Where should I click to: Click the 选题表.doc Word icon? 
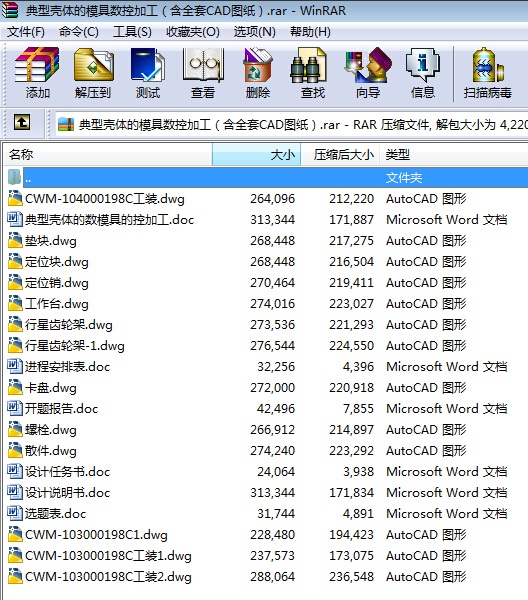[15, 513]
